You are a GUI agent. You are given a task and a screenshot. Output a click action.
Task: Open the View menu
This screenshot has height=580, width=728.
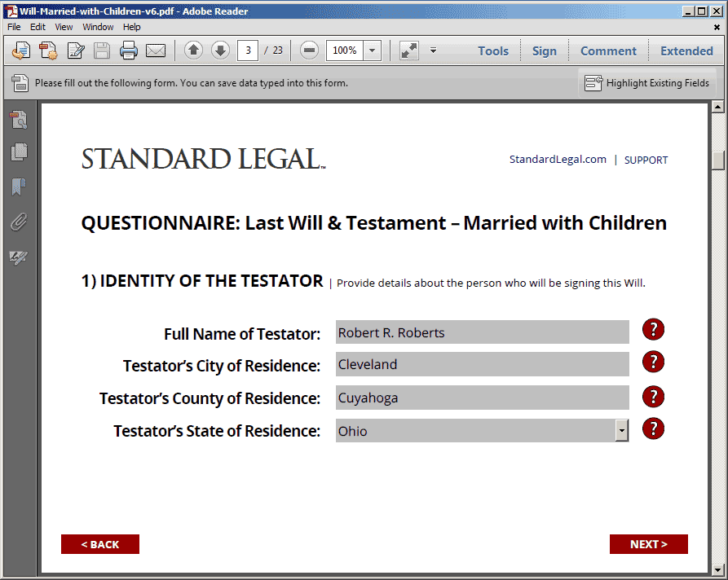click(x=64, y=27)
